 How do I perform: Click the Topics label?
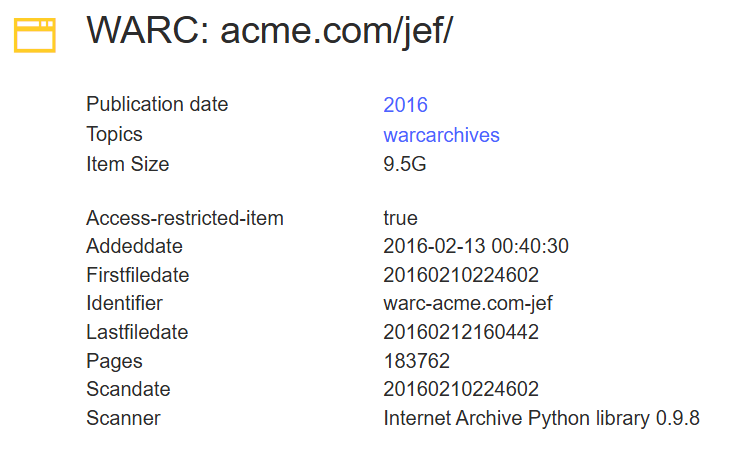coord(114,134)
